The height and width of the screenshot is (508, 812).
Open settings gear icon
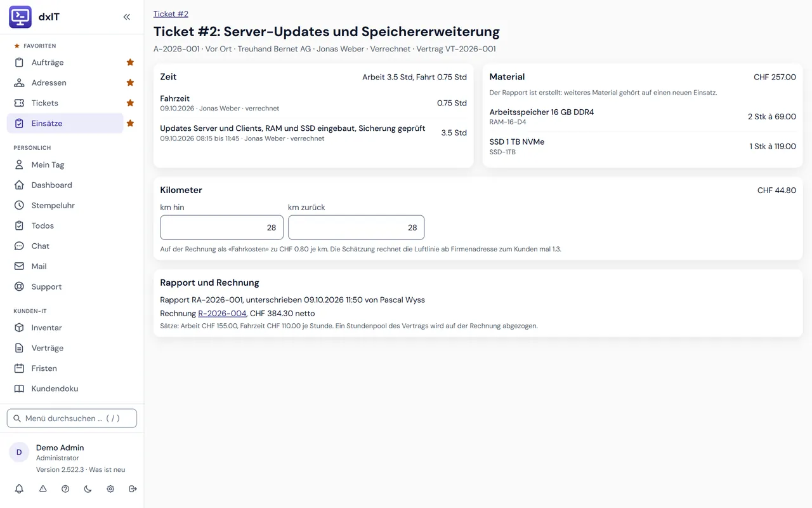click(110, 489)
